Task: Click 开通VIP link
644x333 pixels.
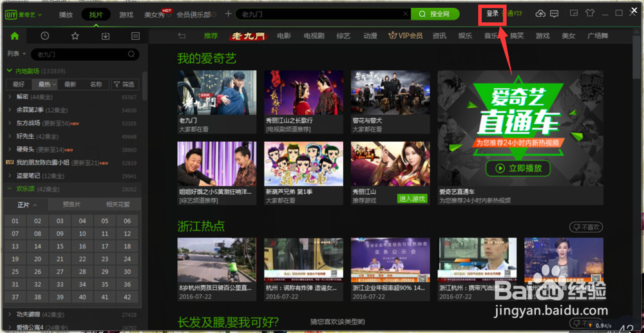Action: (x=512, y=14)
